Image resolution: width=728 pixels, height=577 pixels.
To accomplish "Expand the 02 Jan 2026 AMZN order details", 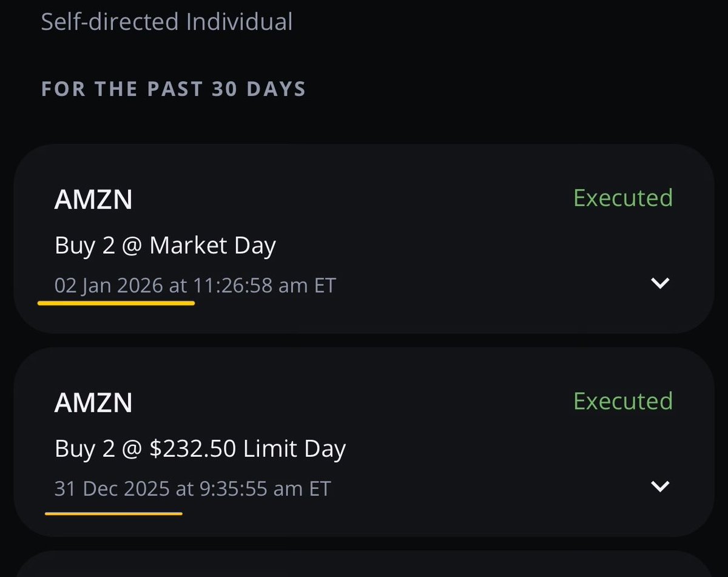I will pyautogui.click(x=659, y=283).
